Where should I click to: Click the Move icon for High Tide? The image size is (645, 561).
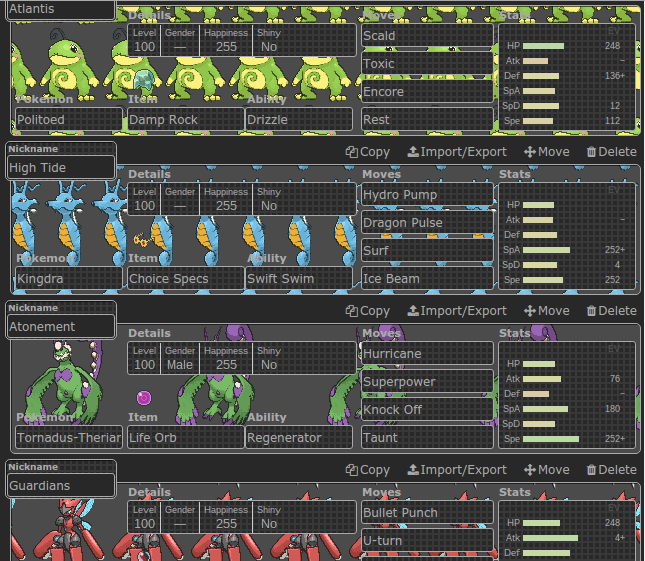[x=530, y=152]
